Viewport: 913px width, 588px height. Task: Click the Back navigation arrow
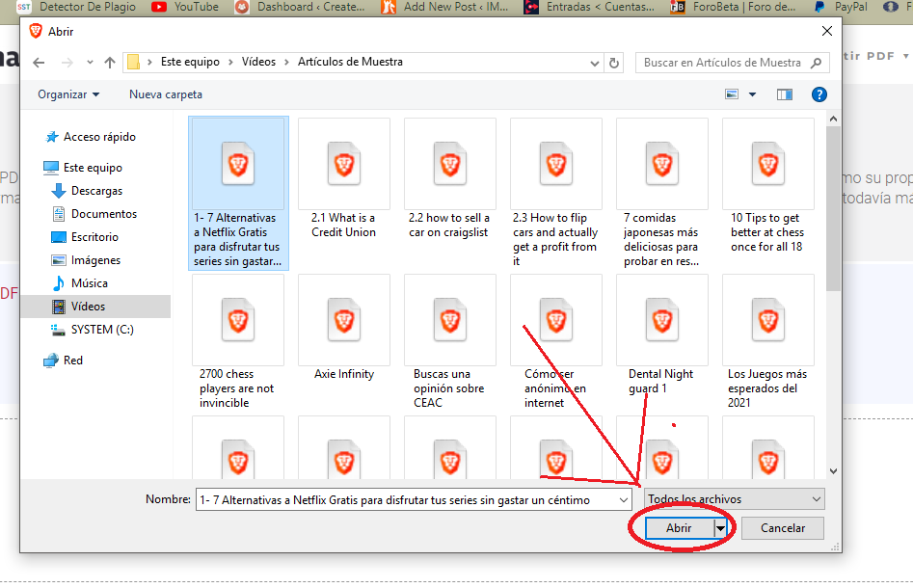point(39,63)
